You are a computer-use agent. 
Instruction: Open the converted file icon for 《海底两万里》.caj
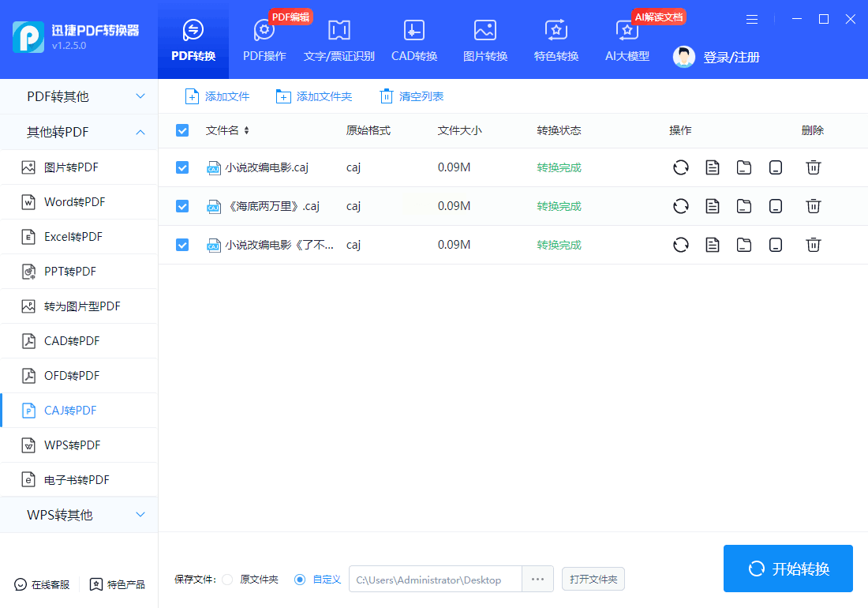[x=713, y=206]
